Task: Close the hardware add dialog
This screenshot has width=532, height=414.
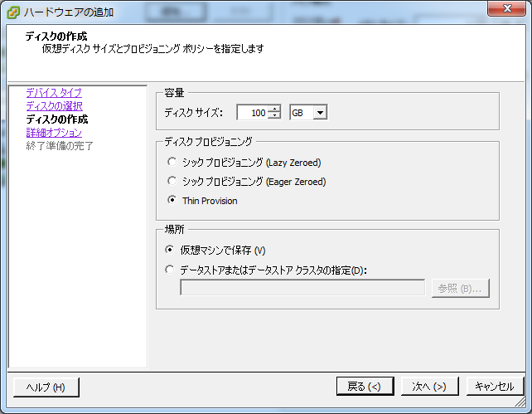Action: (504, 10)
